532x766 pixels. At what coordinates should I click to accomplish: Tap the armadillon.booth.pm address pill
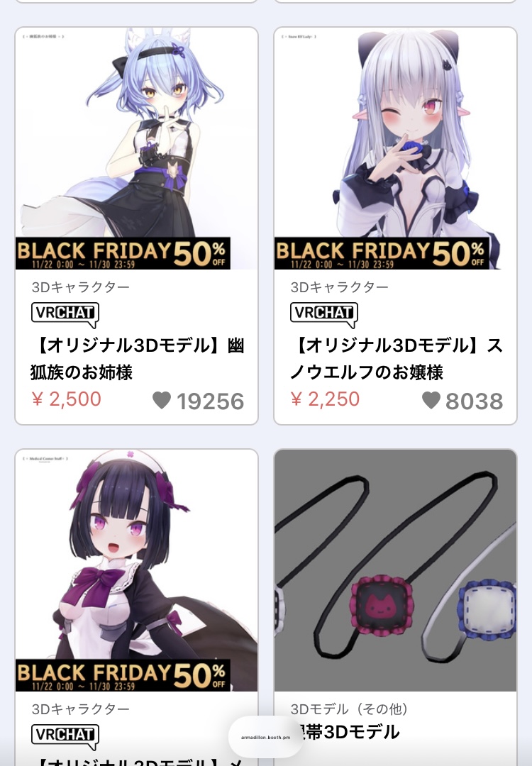pos(265,737)
